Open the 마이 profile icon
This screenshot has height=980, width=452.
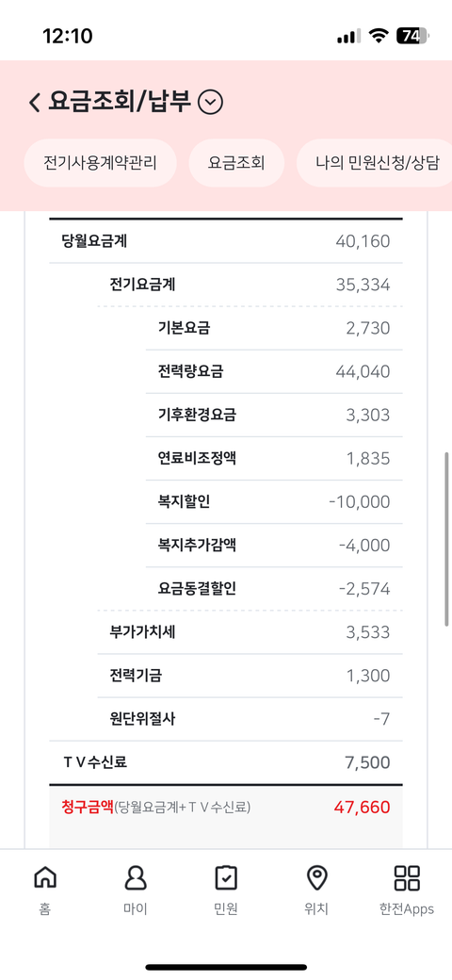[x=135, y=878]
